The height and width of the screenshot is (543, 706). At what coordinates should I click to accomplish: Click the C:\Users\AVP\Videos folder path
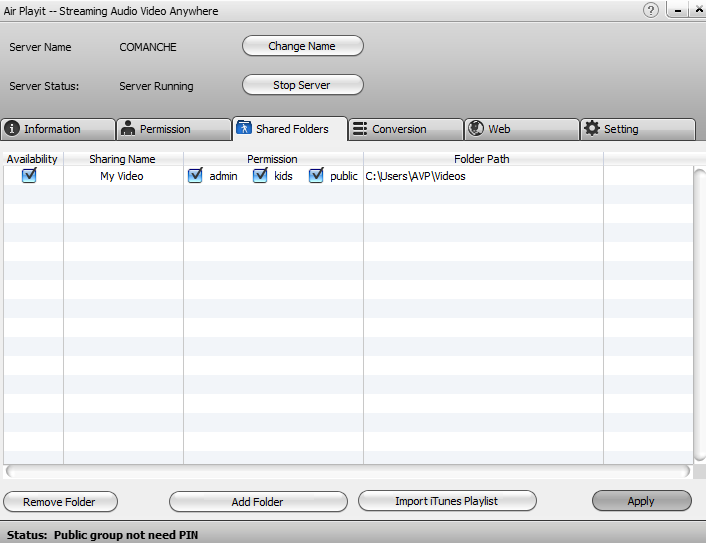tap(415, 176)
